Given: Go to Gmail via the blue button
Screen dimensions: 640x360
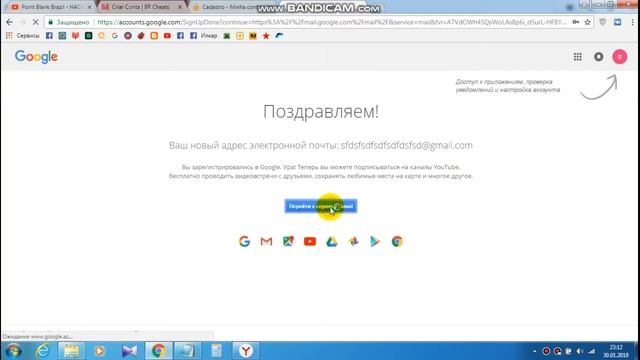Looking at the screenshot, I should (321, 206).
